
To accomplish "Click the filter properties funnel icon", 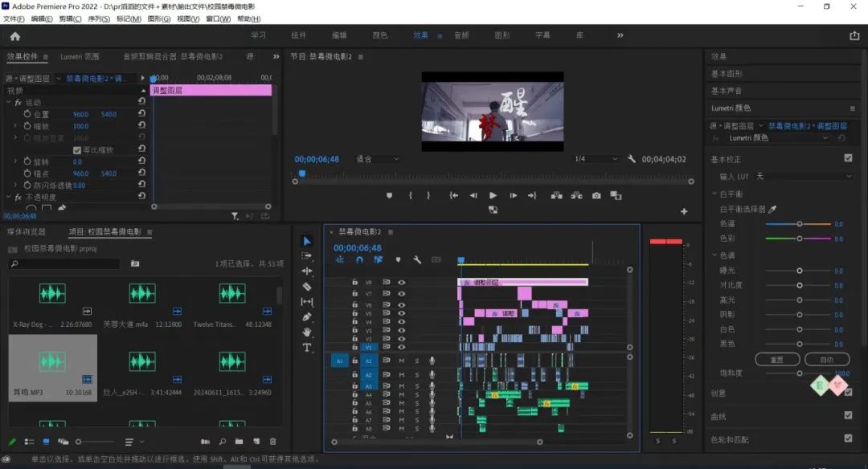I will point(235,216).
